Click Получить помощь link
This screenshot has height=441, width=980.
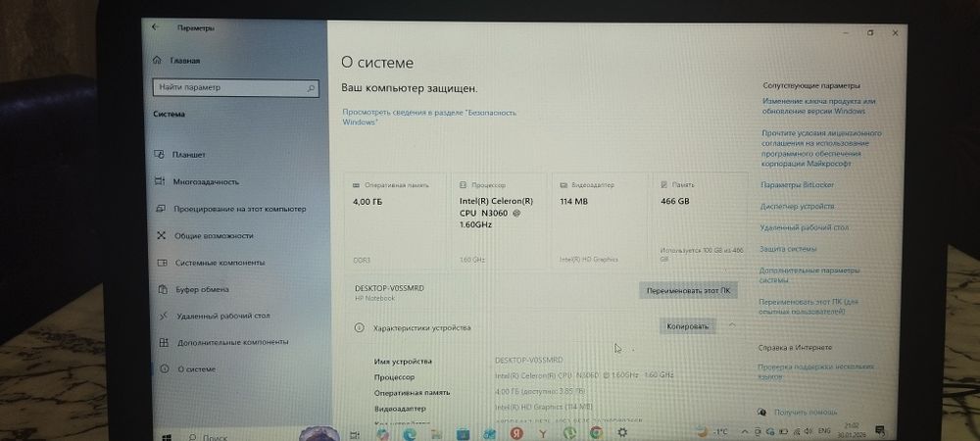(805, 413)
